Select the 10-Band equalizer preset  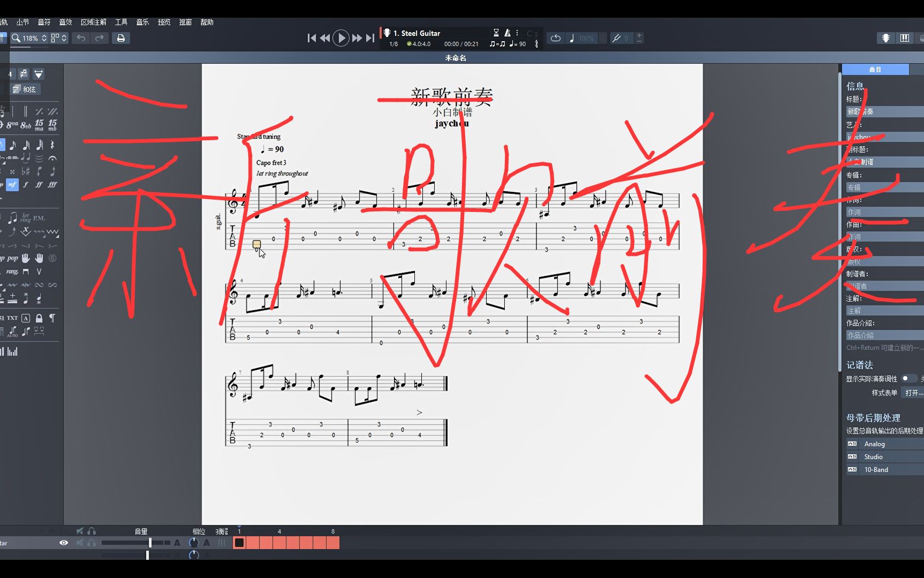pos(885,469)
